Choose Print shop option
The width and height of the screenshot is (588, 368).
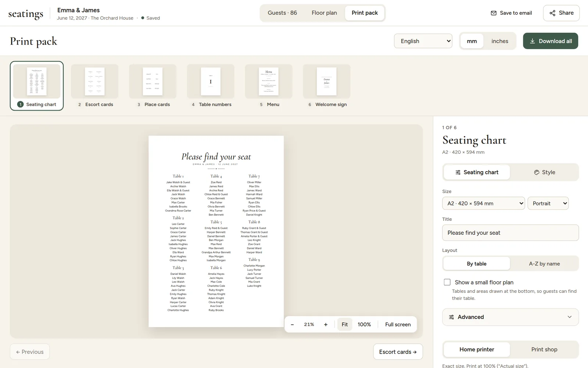pos(544,349)
